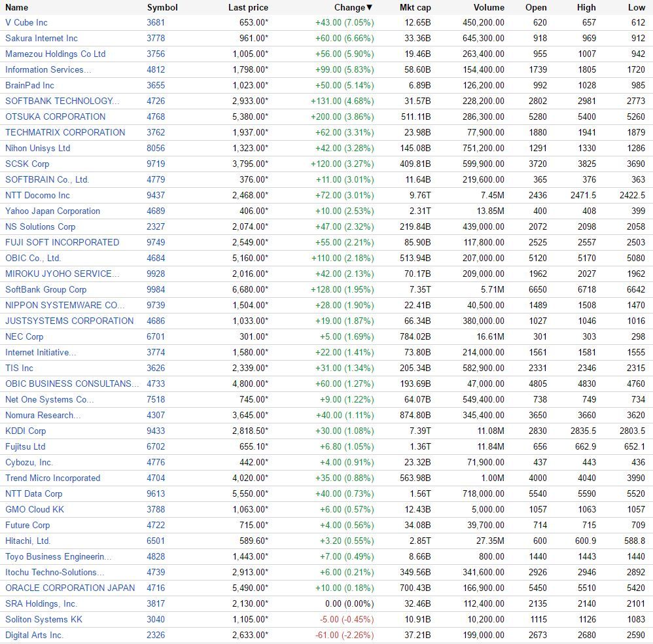Open Future Corp link
Viewport: 653px width, 644px height.
[27, 526]
